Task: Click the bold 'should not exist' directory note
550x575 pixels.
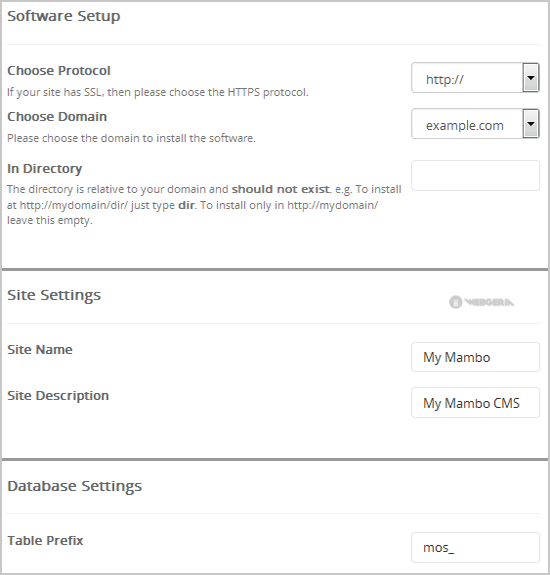Action: (280, 189)
